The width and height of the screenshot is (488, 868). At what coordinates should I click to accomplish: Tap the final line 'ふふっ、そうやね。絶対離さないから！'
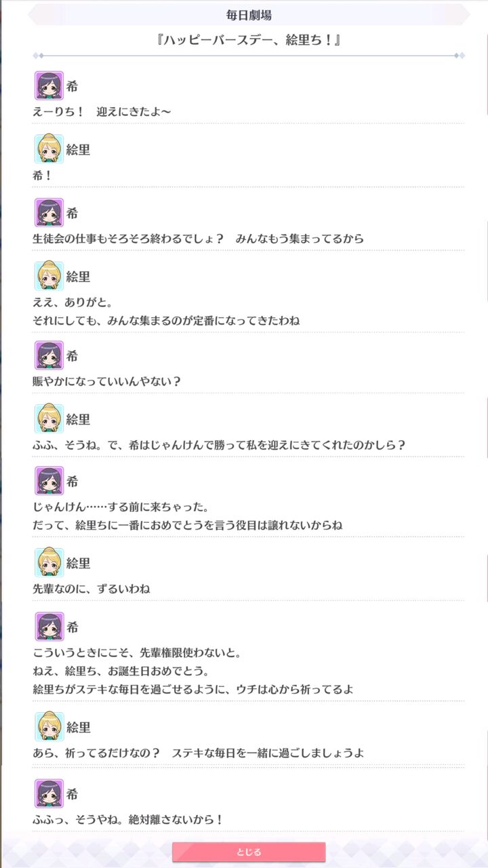coord(128,819)
